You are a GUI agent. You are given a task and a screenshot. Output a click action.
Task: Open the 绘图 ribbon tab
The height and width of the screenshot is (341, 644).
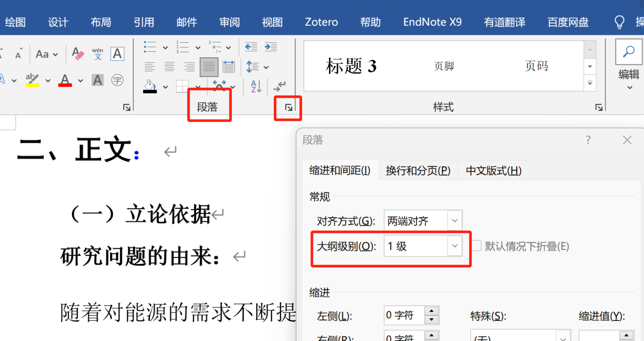point(15,22)
